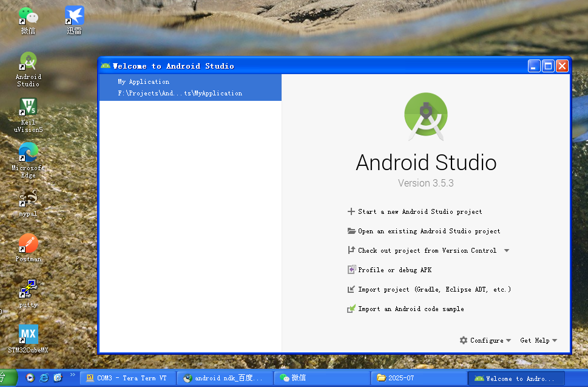Expand the Version Control dropdown arrow

(507, 250)
